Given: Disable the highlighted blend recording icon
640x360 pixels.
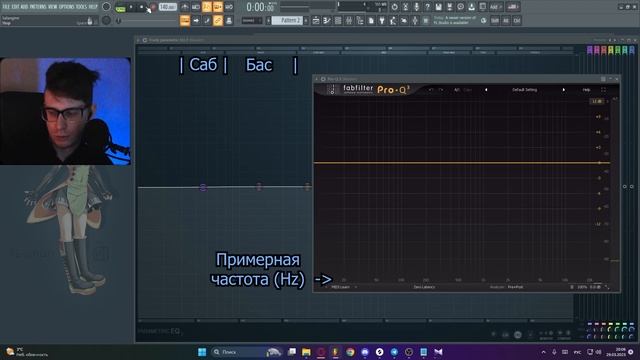Looking at the screenshot, I should tap(218, 7).
